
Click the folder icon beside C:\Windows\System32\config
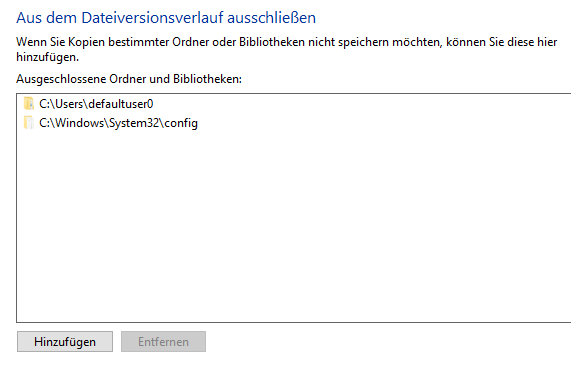pyautogui.click(x=28, y=123)
